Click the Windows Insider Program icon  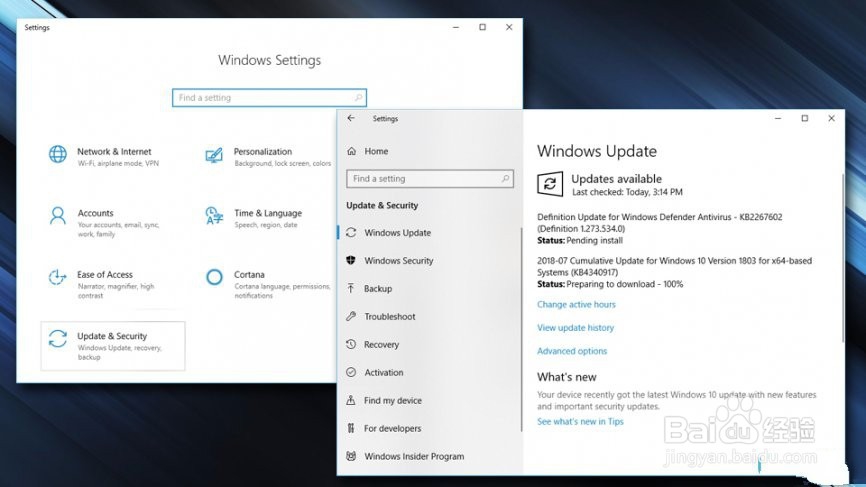click(x=351, y=456)
